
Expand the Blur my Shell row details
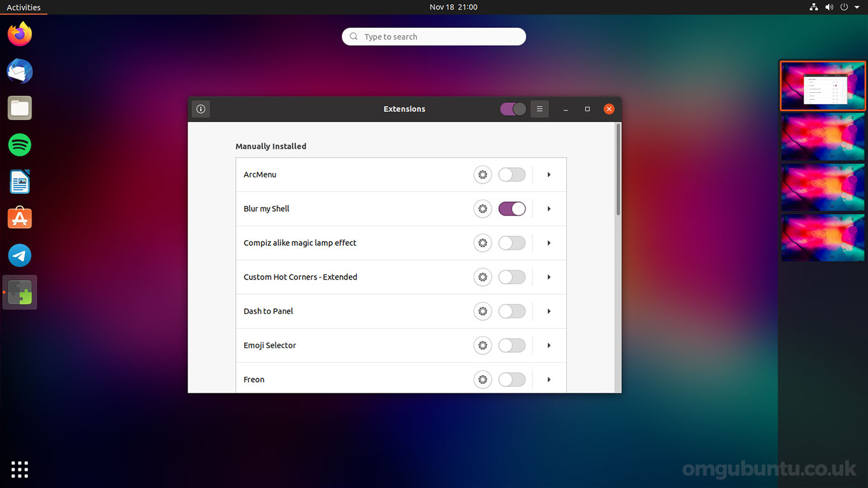(x=549, y=209)
